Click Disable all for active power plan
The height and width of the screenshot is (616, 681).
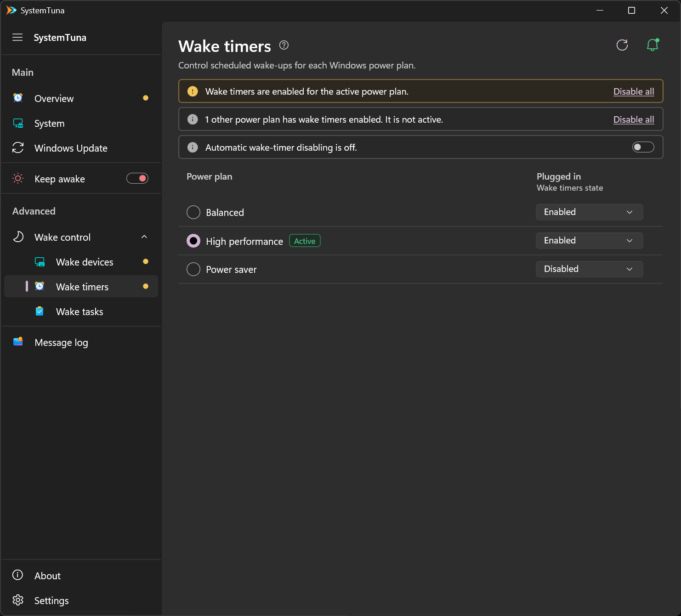(634, 91)
